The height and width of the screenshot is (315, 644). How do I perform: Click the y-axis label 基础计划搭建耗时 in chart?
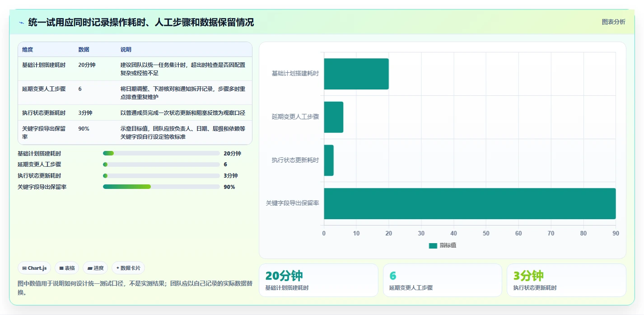[295, 74]
